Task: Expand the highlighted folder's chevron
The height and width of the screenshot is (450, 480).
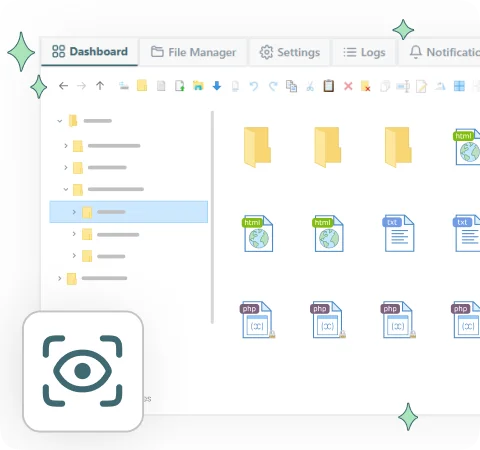Action: [x=74, y=212]
